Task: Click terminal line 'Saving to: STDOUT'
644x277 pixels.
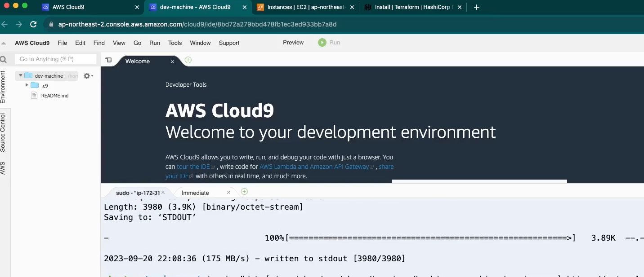Action: coord(150,217)
